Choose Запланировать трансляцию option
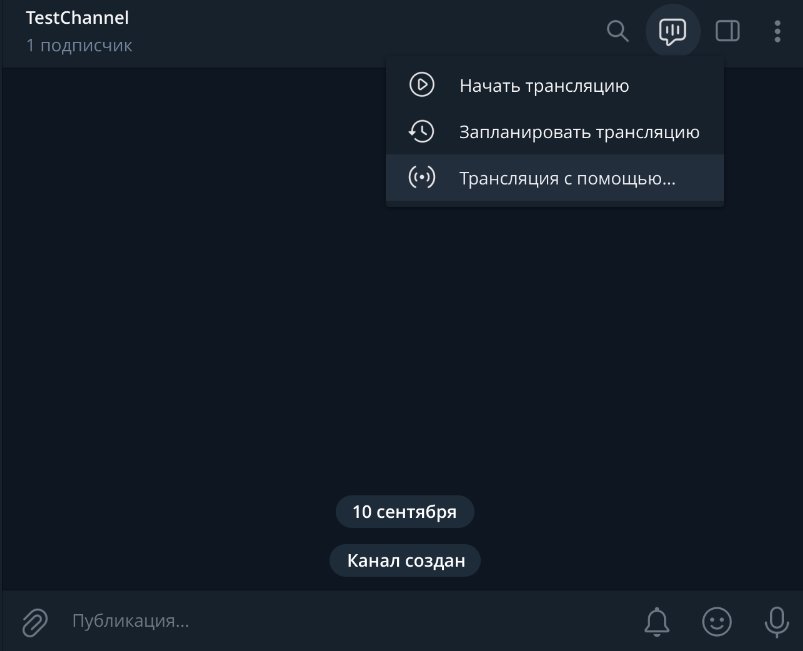803x651 pixels. (578, 131)
